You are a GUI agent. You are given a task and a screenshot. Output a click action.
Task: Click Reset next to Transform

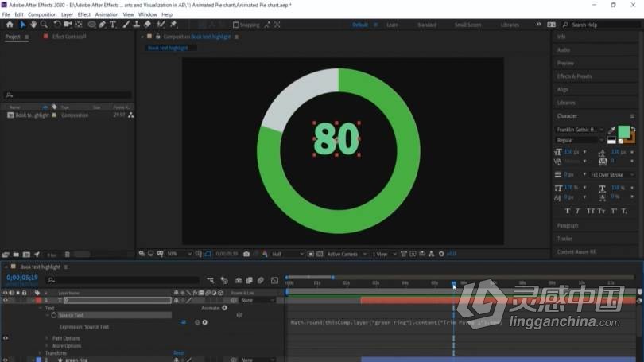(x=179, y=353)
